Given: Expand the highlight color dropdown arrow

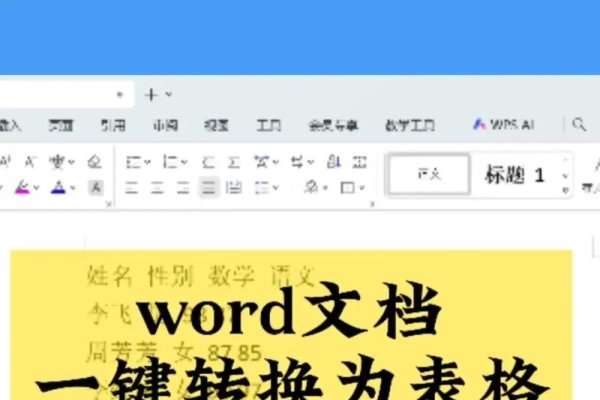Looking at the screenshot, I should tap(36, 188).
